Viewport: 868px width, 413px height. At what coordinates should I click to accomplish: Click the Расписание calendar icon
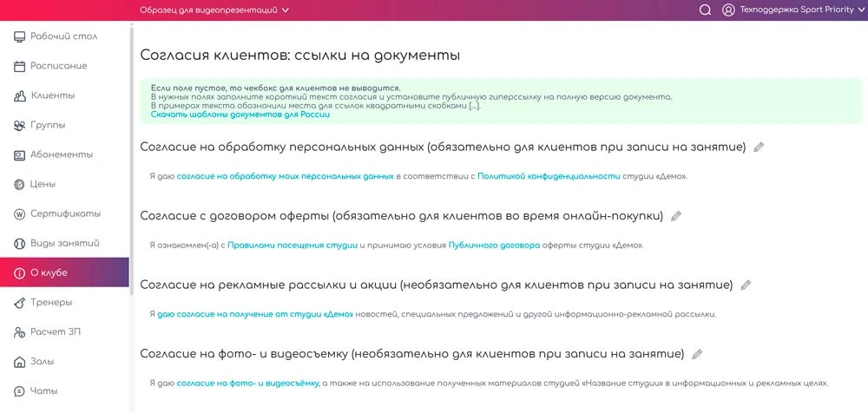coord(19,67)
